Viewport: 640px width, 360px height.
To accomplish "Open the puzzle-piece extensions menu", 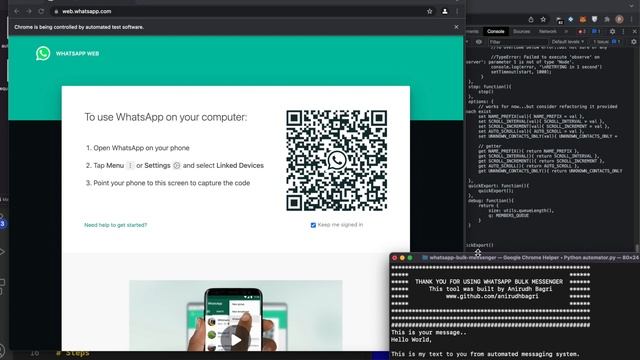I will (607, 19).
